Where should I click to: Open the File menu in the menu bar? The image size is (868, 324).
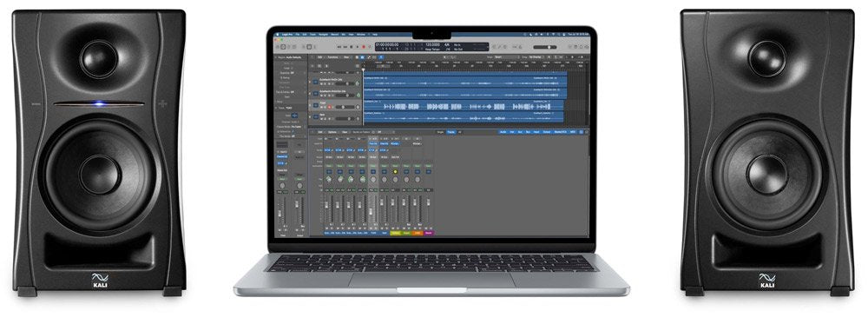297,35
